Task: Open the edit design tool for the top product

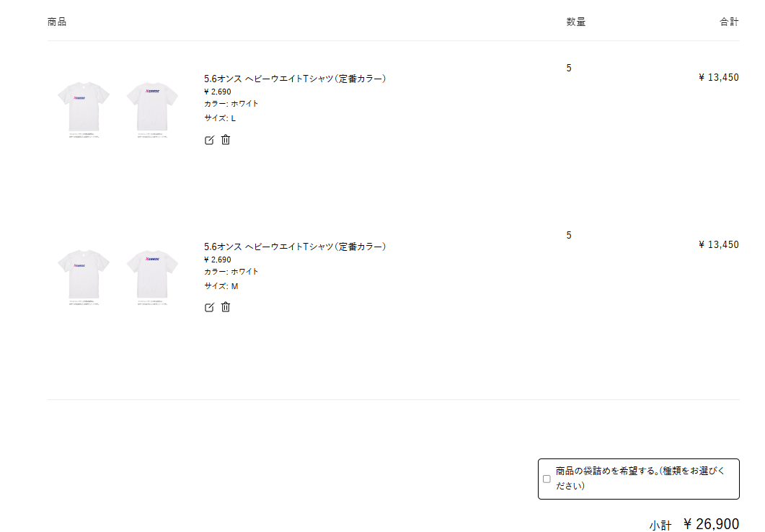Action: click(208, 140)
